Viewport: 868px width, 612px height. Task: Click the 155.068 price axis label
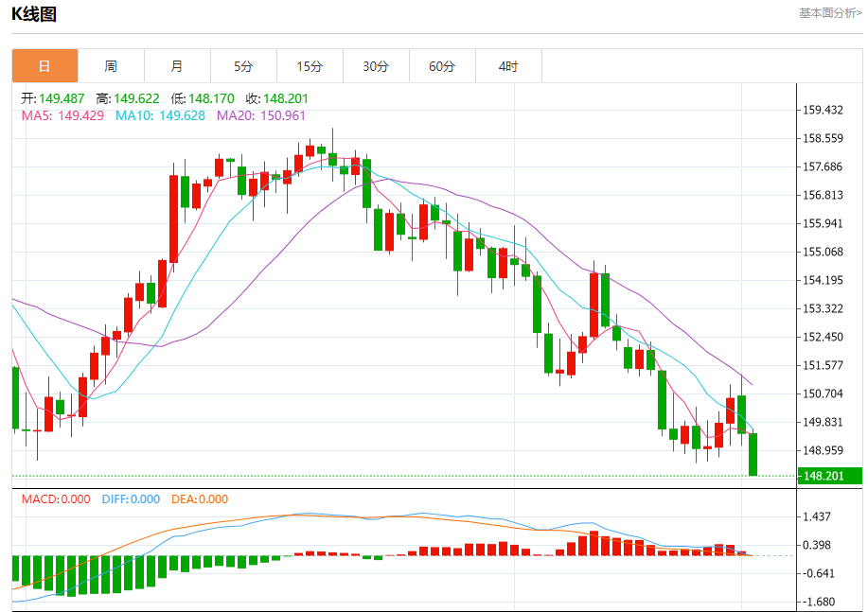tap(823, 252)
